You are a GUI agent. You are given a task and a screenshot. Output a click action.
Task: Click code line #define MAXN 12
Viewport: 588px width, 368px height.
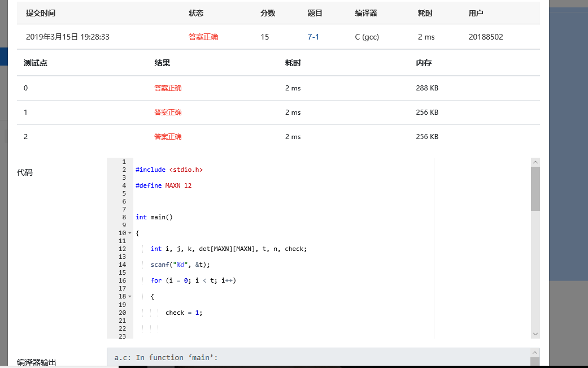click(163, 185)
